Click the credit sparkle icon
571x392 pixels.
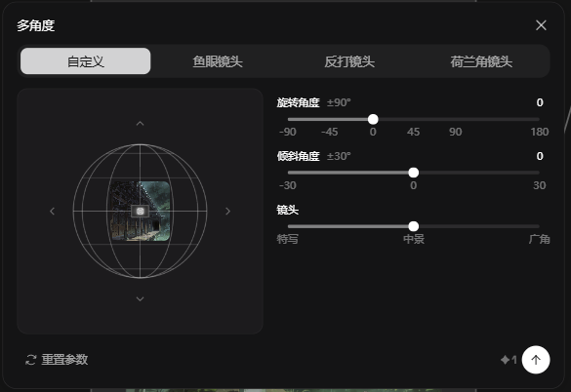tap(505, 360)
